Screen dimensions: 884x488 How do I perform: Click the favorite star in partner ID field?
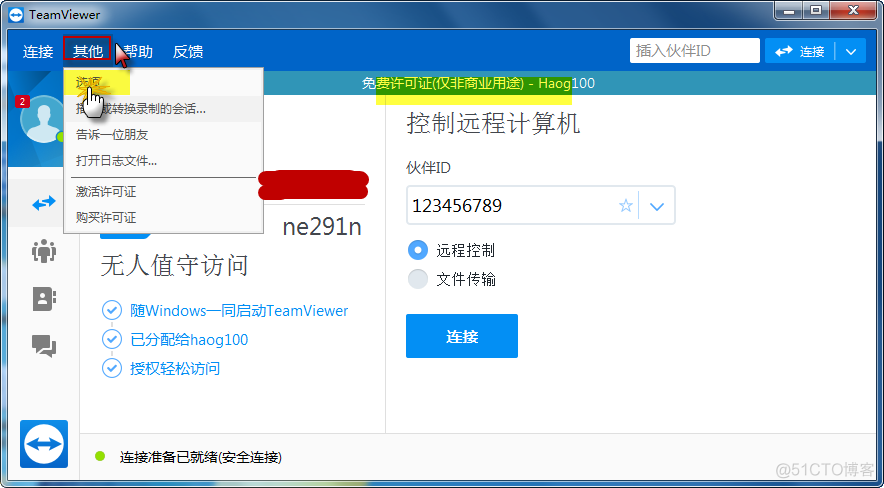tap(626, 206)
